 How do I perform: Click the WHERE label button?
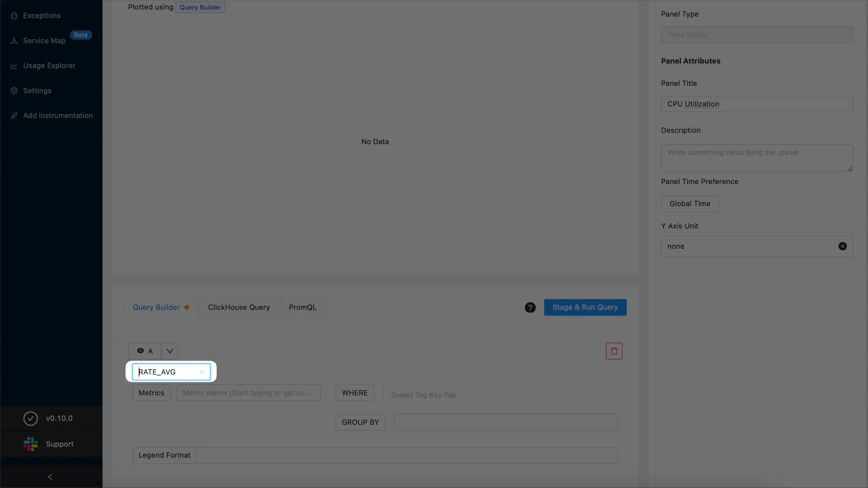coord(355,393)
